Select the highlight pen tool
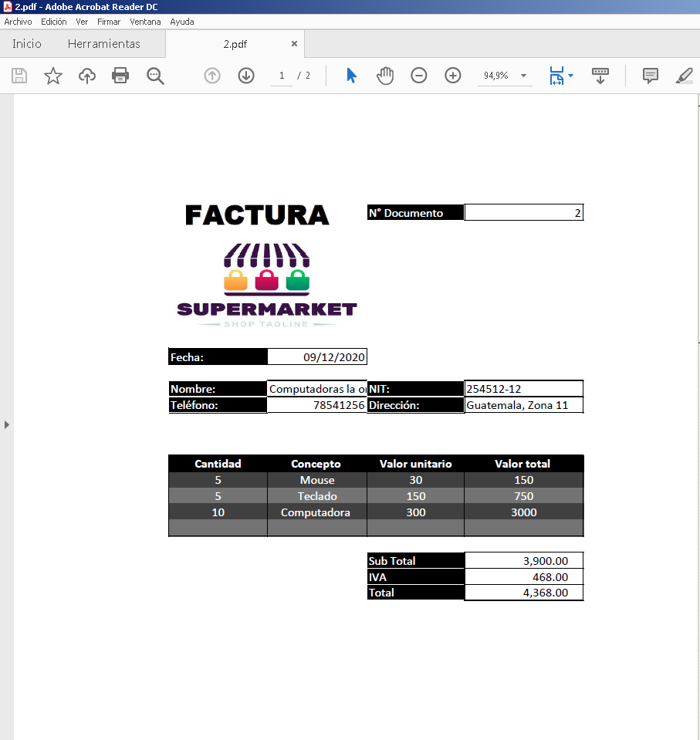The height and width of the screenshot is (740, 700). click(x=685, y=76)
